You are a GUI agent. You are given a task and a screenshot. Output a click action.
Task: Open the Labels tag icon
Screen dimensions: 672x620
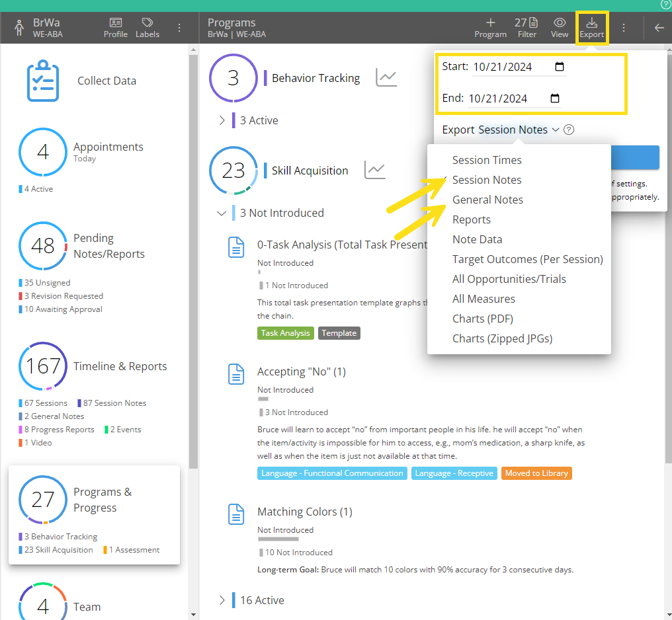point(147,23)
